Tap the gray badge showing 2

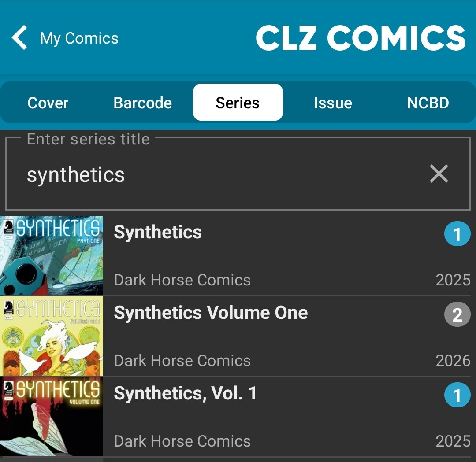(457, 314)
